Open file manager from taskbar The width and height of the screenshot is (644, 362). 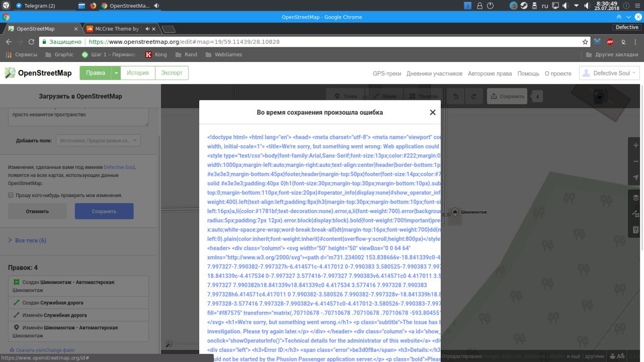pos(82,6)
